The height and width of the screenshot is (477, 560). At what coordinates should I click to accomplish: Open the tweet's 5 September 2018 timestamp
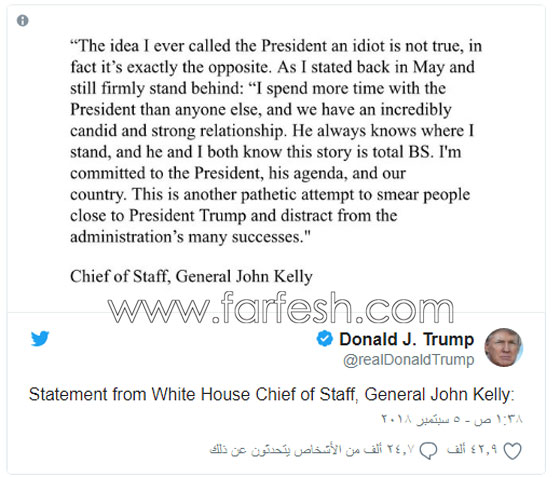(452, 418)
